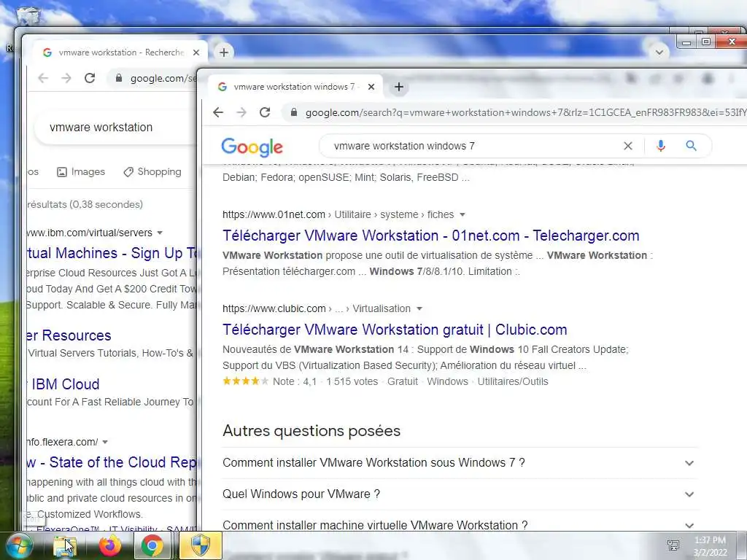Screen dimensions: 747x560
Task: Open 'Télécharger VMware Workstation gratuit | Clubic.com' result
Action: click(395, 330)
